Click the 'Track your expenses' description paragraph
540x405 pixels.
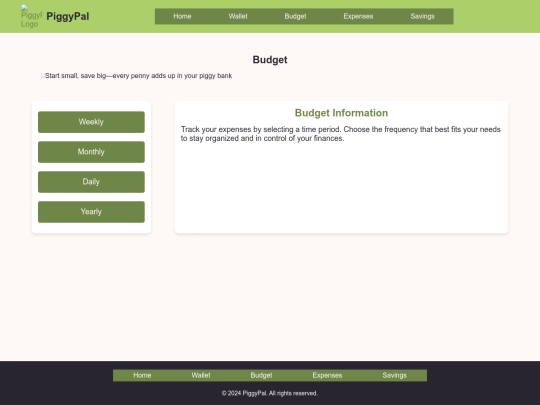(341, 134)
